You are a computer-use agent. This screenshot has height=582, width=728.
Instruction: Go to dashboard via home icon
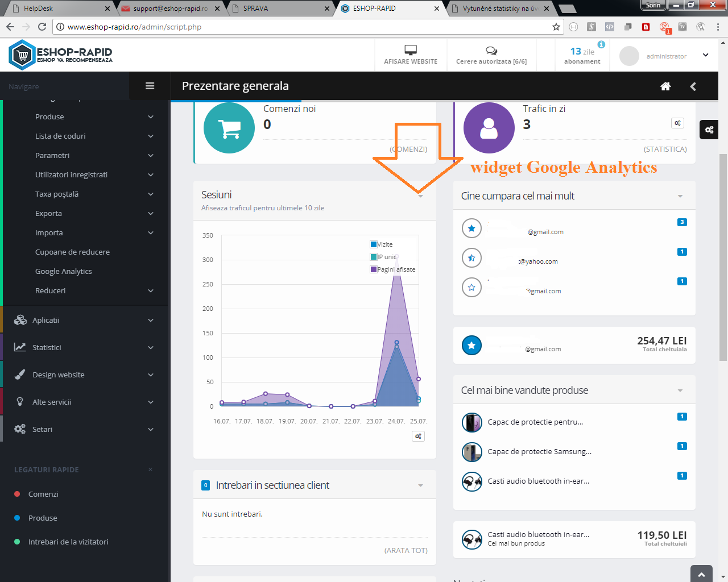click(665, 86)
